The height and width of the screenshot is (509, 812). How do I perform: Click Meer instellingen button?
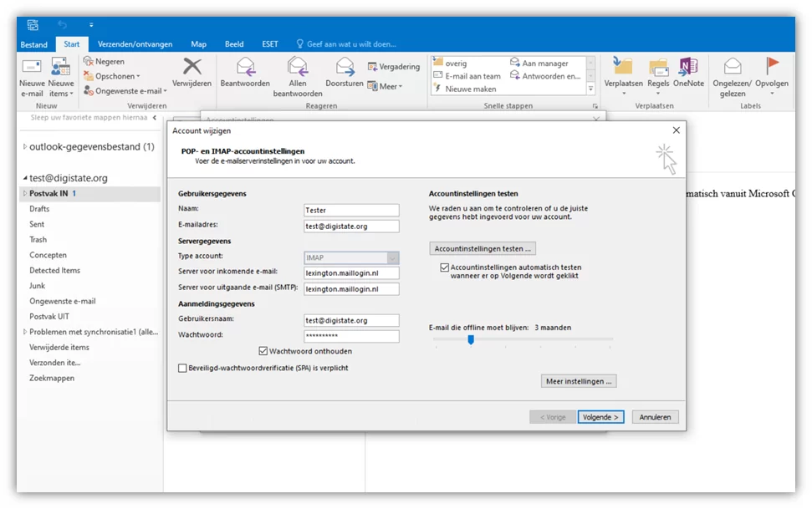point(579,381)
